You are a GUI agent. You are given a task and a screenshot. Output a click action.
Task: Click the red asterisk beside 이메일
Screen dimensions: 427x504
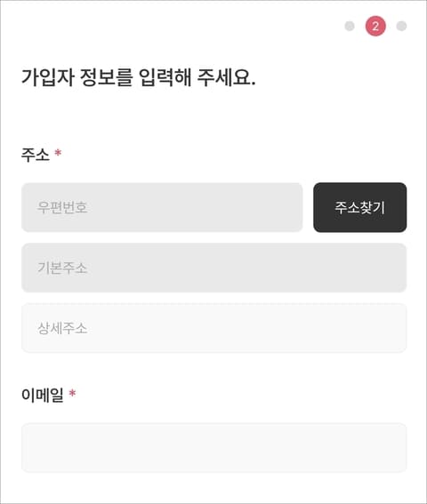coord(72,393)
